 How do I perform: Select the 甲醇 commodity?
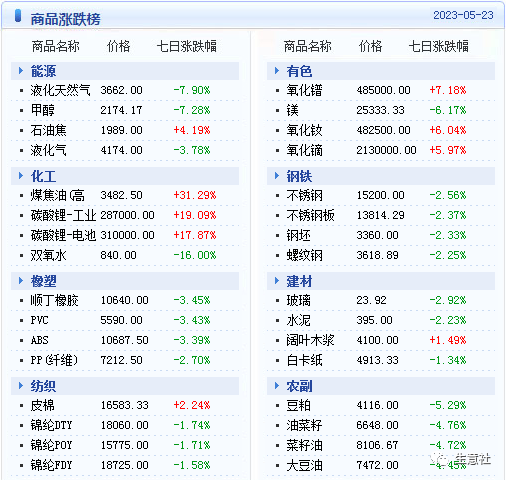tap(42, 110)
